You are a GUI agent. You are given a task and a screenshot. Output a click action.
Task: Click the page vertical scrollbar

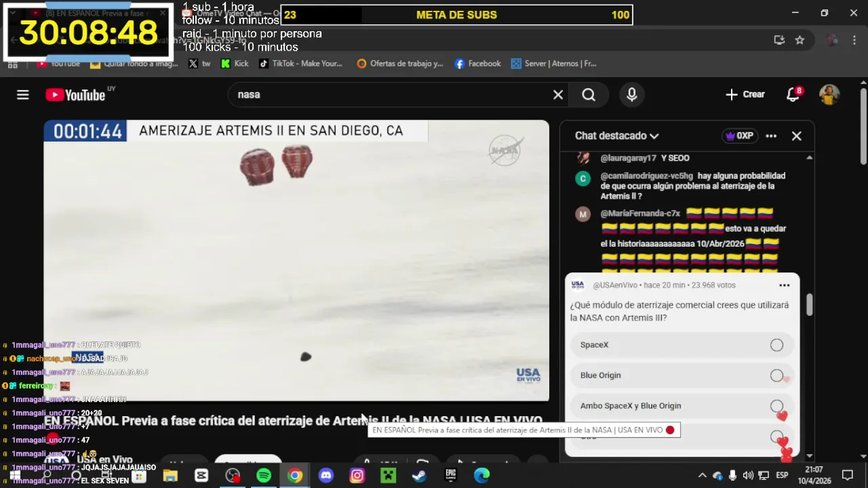863,125
